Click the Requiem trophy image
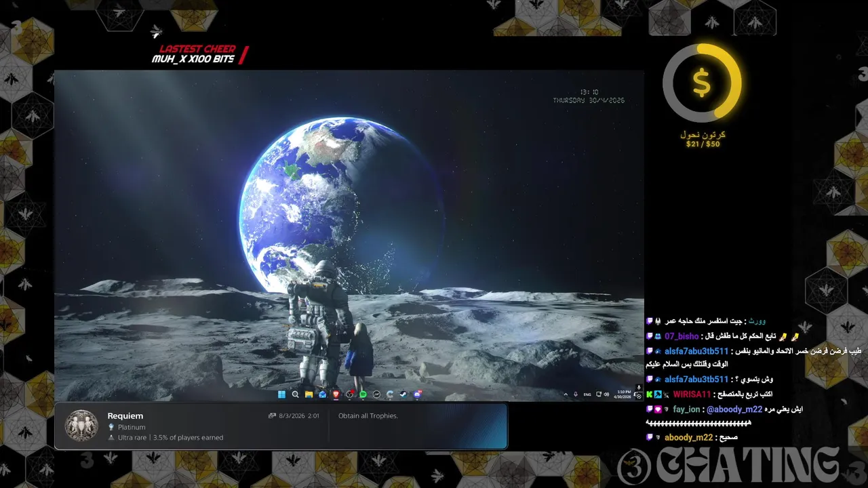Image resolution: width=868 pixels, height=488 pixels. coord(81,426)
